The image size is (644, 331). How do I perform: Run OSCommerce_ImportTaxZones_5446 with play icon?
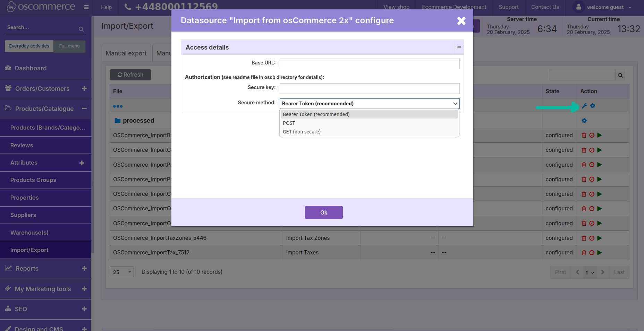[600, 238]
